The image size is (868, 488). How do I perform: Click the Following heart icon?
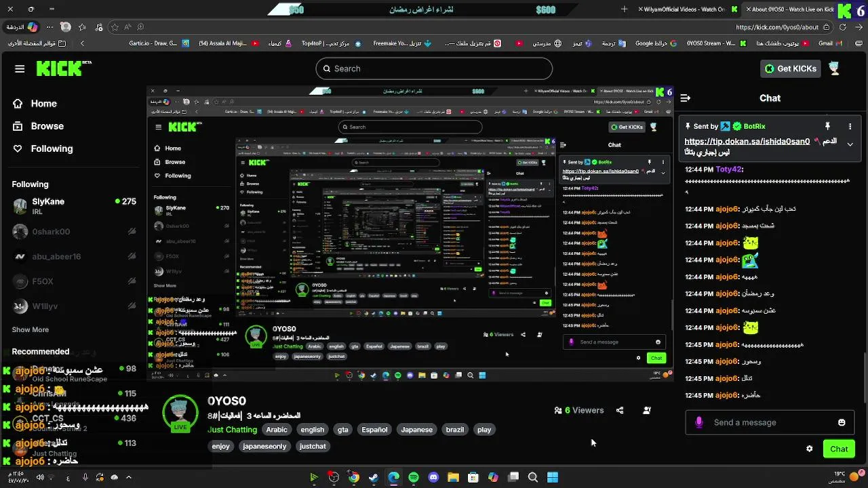[18, 148]
